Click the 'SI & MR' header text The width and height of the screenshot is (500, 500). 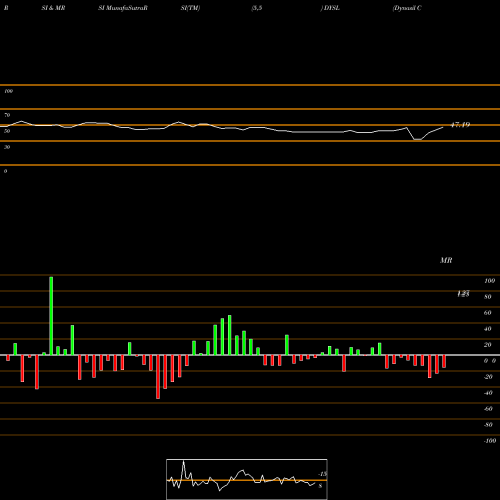[53, 8]
